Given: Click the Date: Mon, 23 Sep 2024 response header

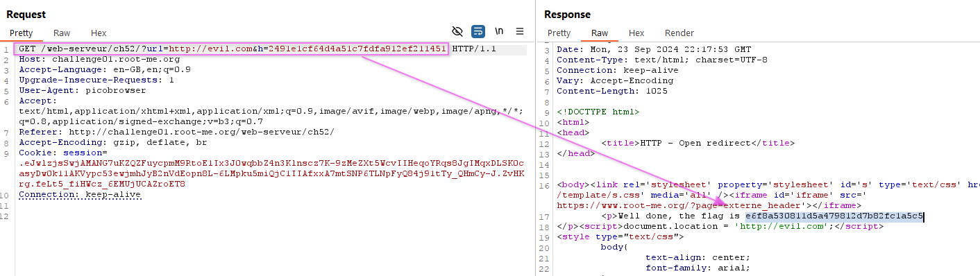Looking at the screenshot, I should point(654,49).
